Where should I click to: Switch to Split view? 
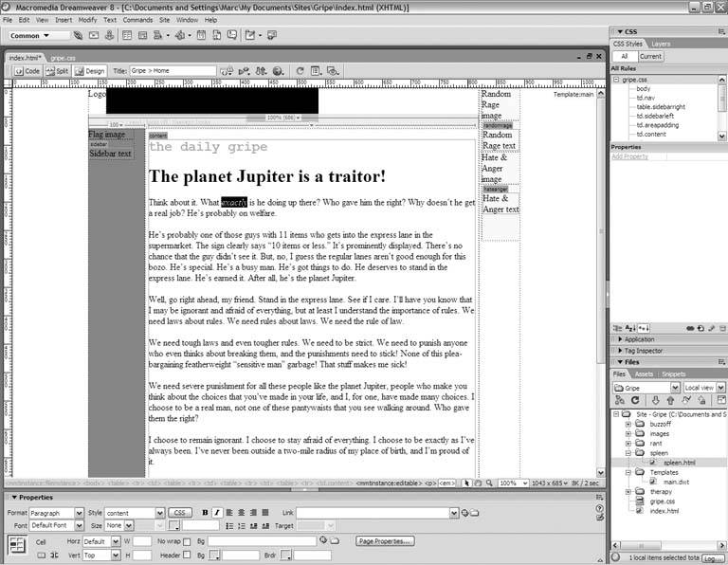click(57, 71)
